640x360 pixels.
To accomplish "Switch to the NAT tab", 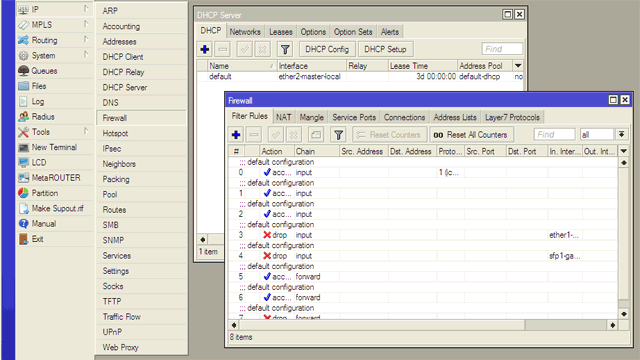I will coord(284,118).
